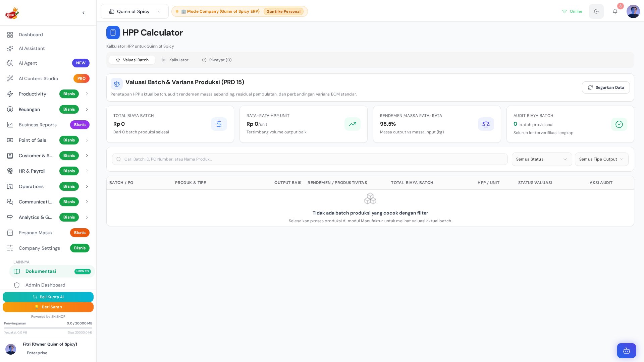The image size is (644, 362).
Task: Open notifications bell icon
Action: pos(615,11)
